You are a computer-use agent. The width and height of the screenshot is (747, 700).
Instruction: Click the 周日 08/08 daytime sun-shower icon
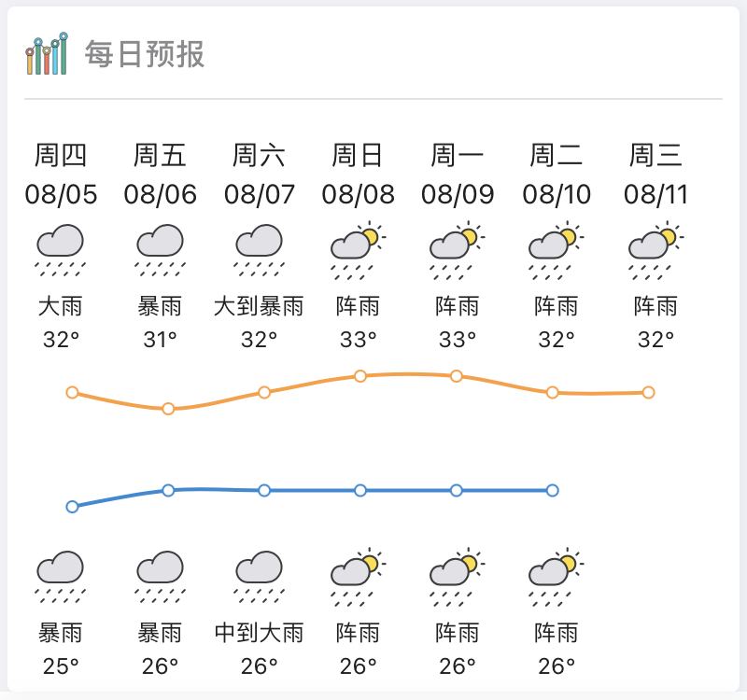click(358, 249)
